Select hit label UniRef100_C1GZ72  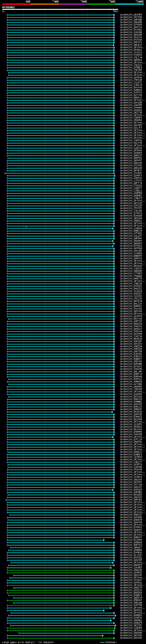point(131,82)
